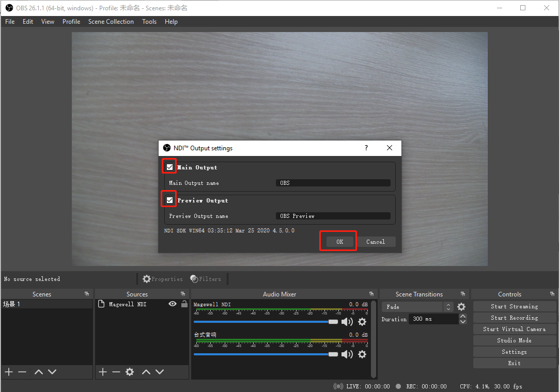This screenshot has width=559, height=392.
Task: Hide the Magewell NDI source with eye icon
Action: (172, 304)
